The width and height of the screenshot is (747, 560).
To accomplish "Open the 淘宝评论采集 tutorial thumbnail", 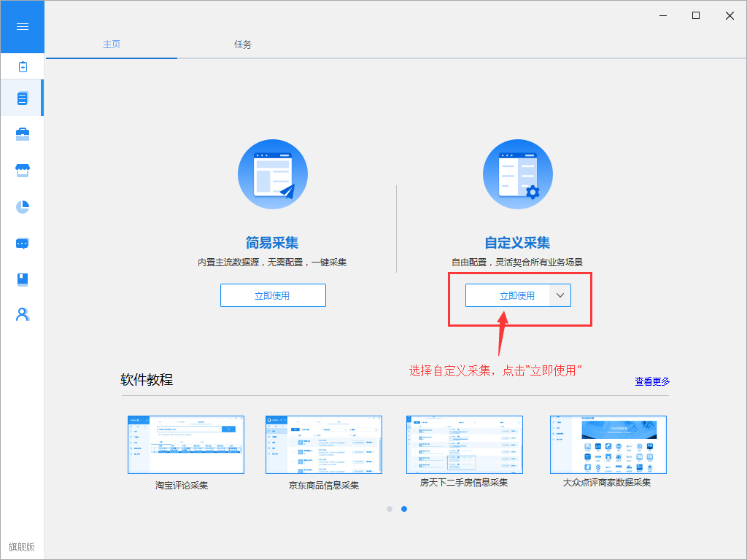I will point(185,446).
